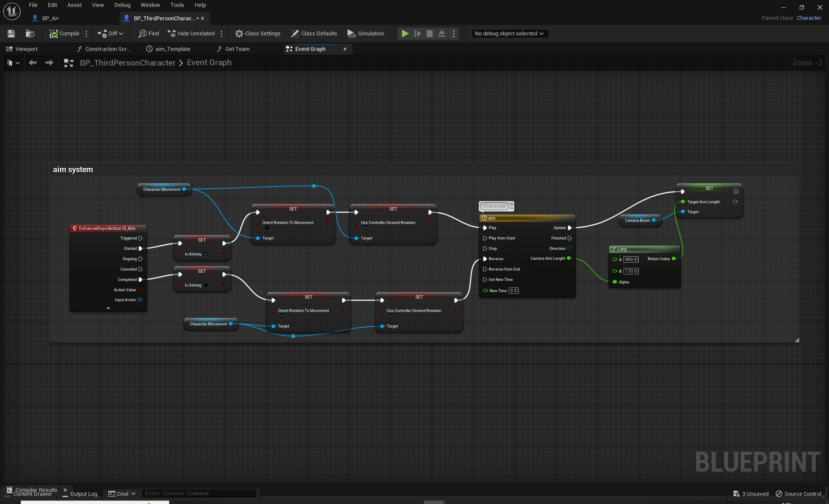Click the Compile button
This screenshot has width=829, height=504.
point(64,34)
